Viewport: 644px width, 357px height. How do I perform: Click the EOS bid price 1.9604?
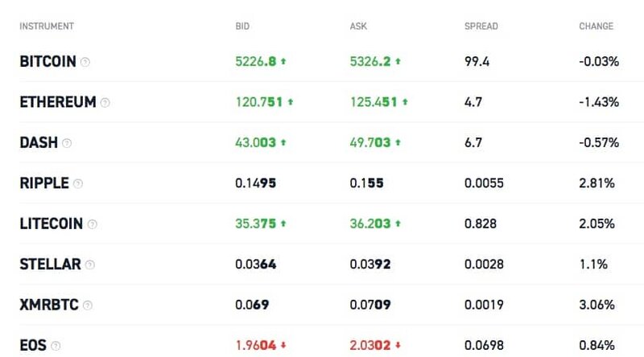[256, 347]
